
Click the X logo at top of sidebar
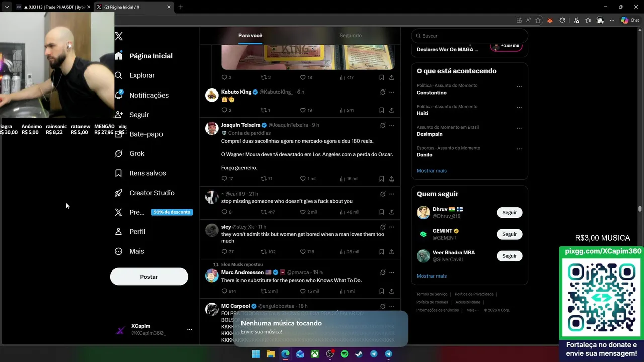[119, 36]
